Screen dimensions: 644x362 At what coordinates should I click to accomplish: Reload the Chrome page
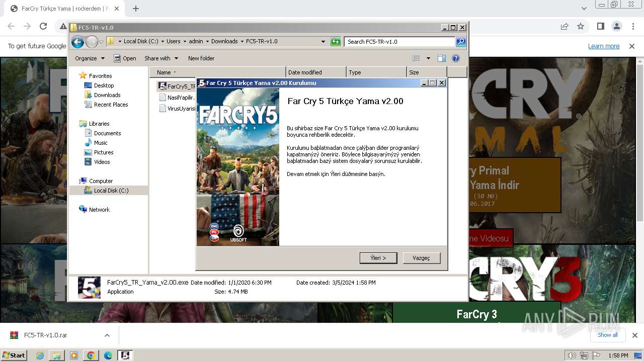(43, 27)
